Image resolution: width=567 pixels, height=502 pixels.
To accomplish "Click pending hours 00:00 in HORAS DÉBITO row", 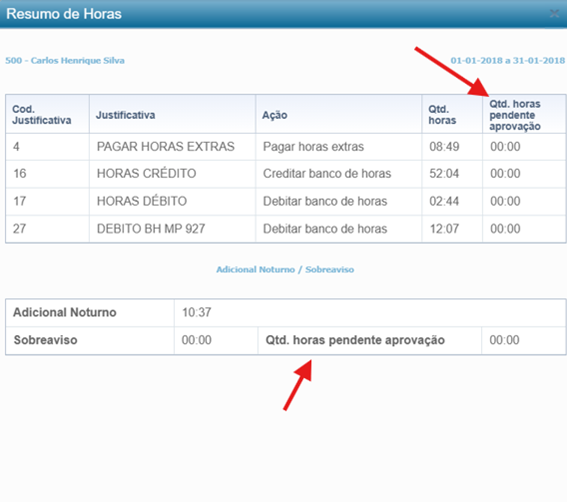I will pos(505,201).
